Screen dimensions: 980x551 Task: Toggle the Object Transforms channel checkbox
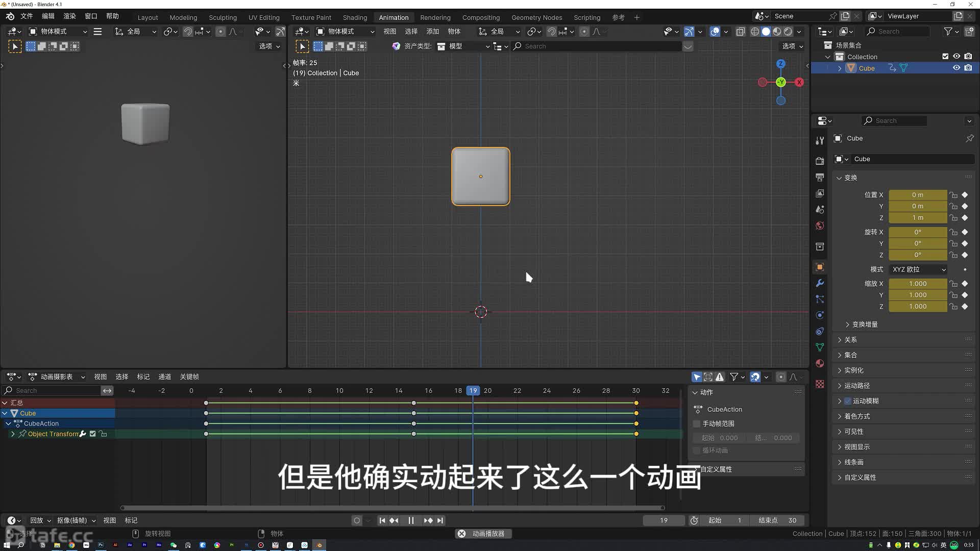(92, 434)
